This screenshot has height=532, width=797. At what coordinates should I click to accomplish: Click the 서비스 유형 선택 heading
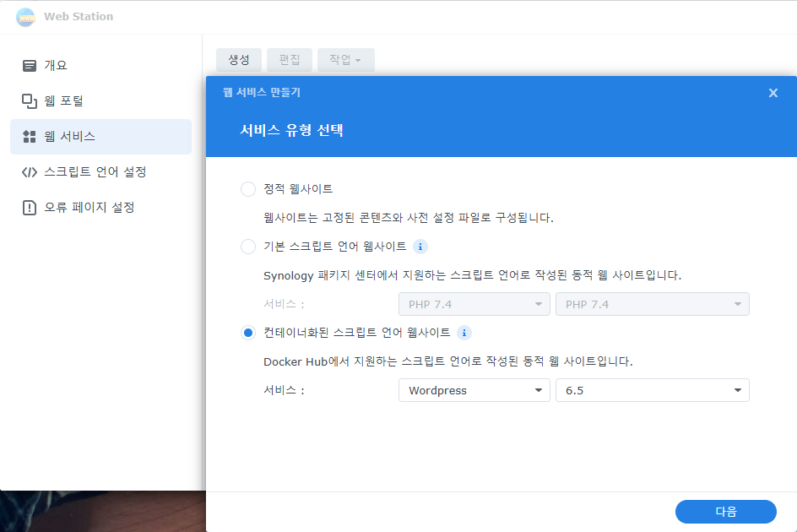(x=292, y=130)
